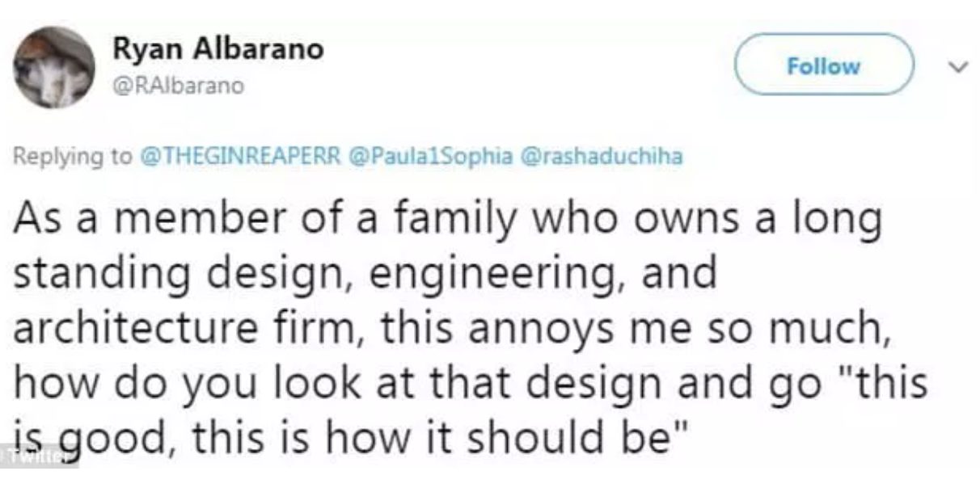Open Ryan Albarano's profile avatar

[56, 67]
